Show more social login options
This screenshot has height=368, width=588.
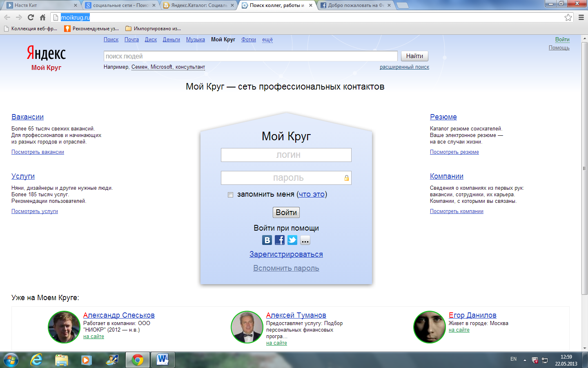click(305, 240)
